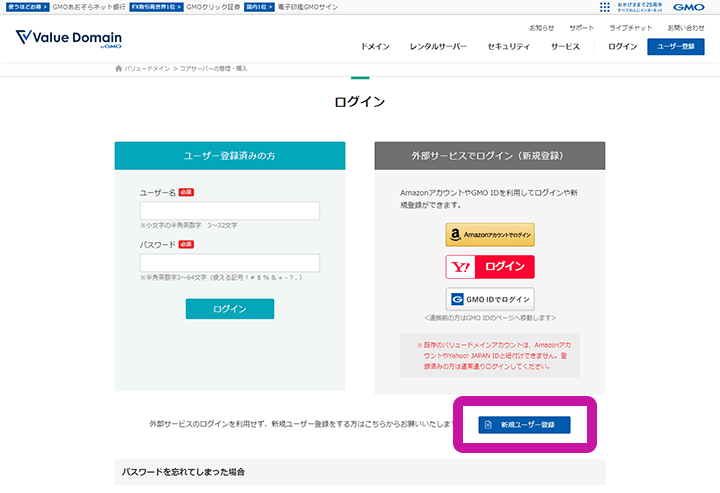Click the GMO grid icon at top right

[x=604, y=6]
